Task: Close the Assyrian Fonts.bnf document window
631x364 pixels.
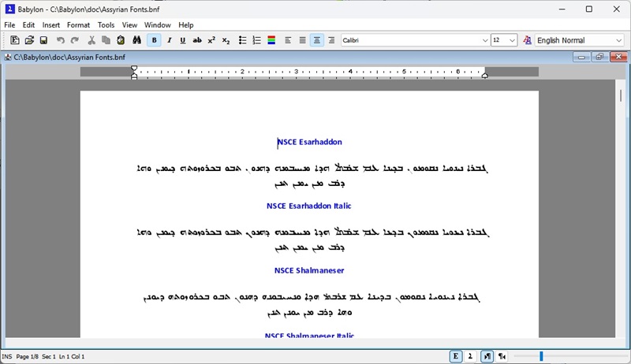Action: [x=618, y=57]
